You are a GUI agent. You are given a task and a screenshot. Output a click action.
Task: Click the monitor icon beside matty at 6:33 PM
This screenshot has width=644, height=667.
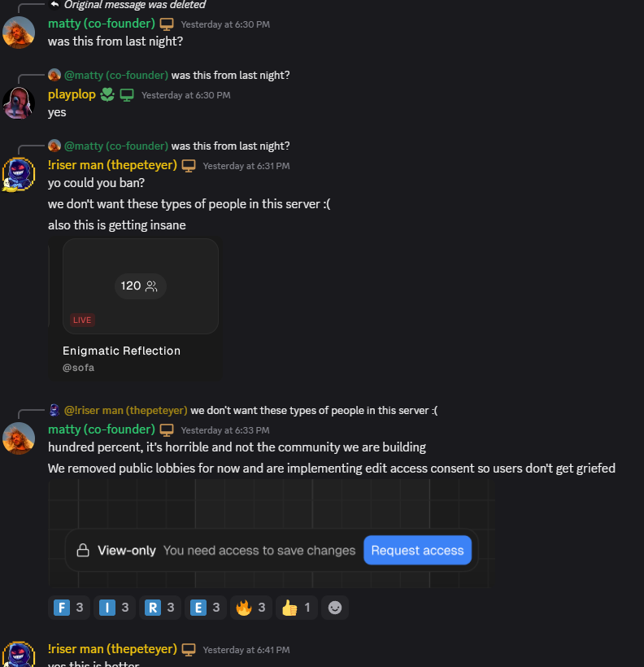tap(167, 429)
